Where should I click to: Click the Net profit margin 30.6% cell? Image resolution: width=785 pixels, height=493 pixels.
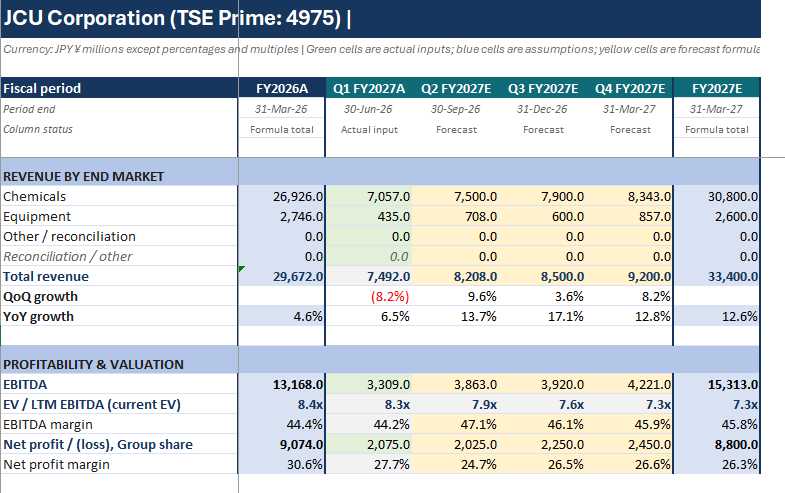[x=282, y=464]
